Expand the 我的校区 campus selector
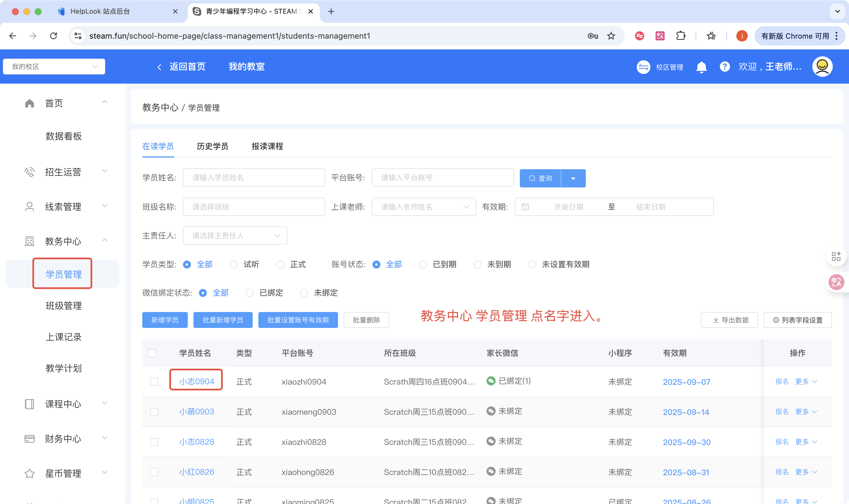849x504 pixels. pyautogui.click(x=54, y=67)
